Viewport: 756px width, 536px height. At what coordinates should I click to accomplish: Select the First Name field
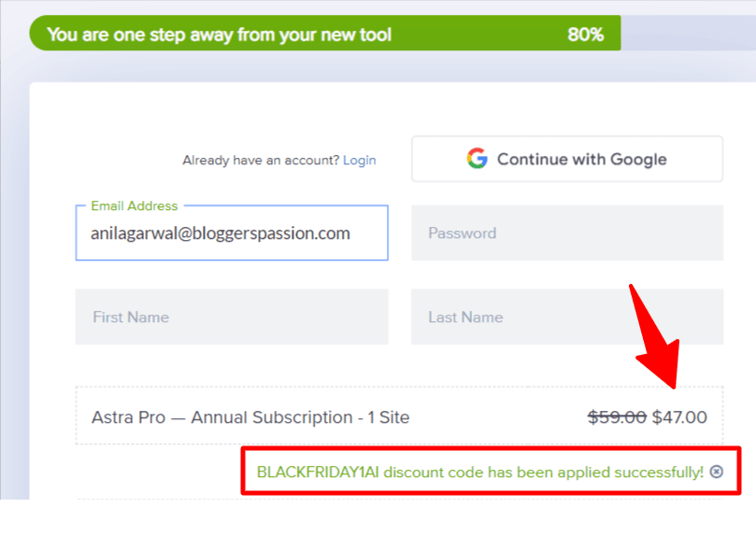click(x=232, y=317)
